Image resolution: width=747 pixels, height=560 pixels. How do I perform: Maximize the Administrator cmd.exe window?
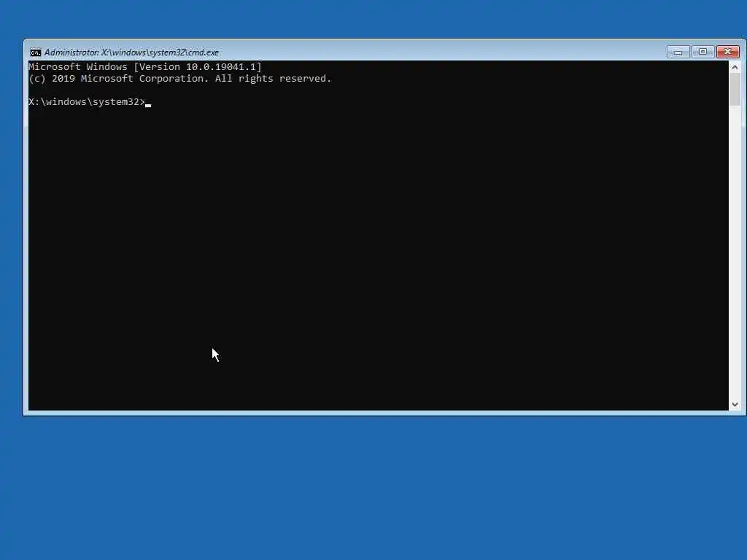[703, 52]
